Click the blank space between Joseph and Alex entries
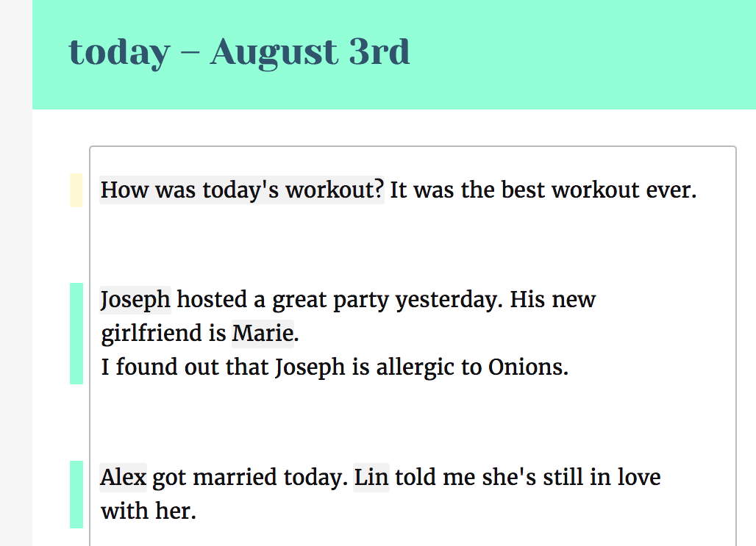 click(413, 422)
